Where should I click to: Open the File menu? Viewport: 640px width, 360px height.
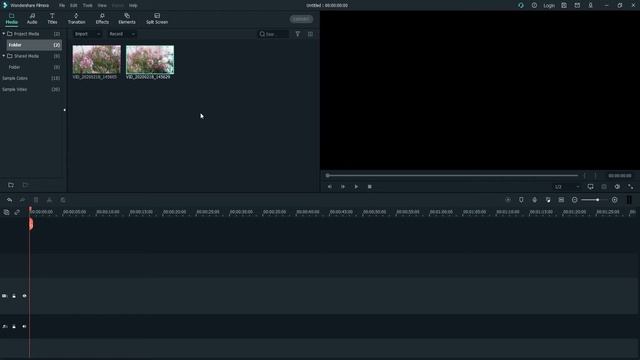click(62, 5)
